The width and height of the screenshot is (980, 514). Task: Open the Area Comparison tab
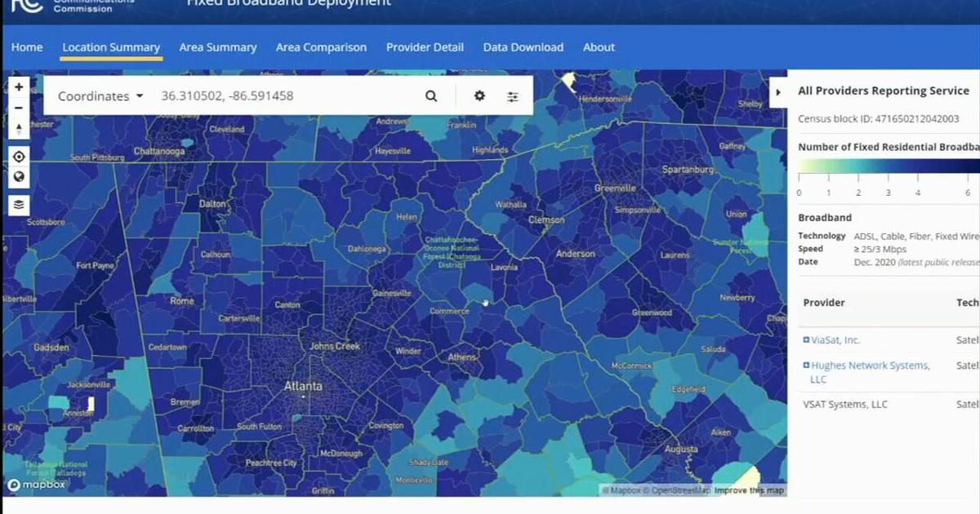point(321,47)
